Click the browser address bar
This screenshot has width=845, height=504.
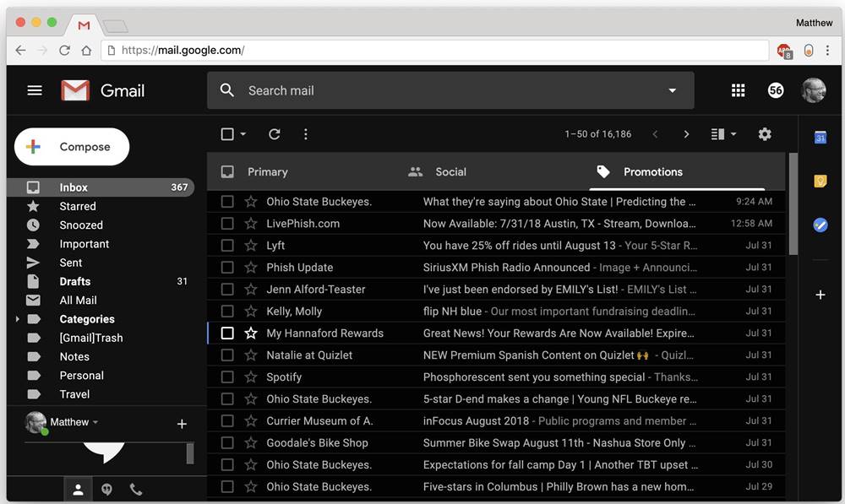[435, 50]
